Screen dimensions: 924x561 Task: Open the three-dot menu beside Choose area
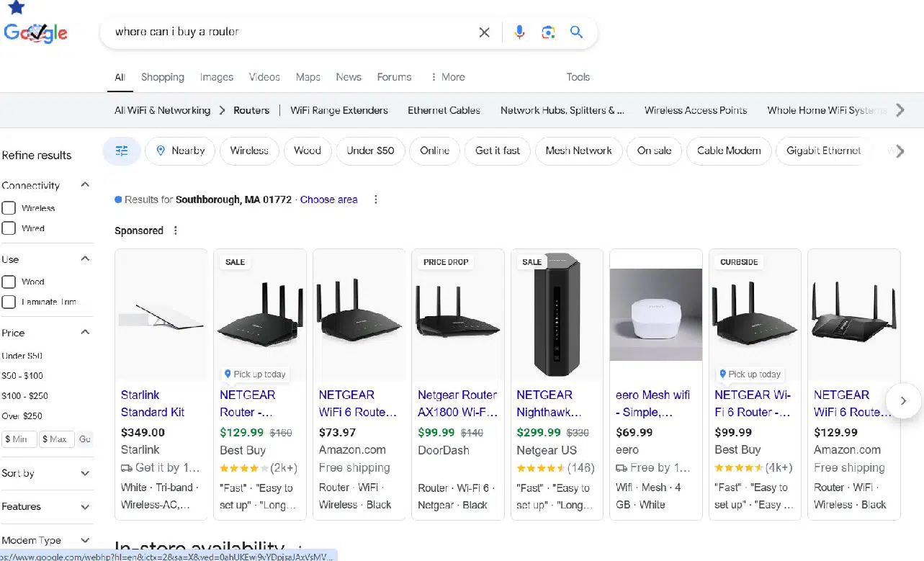point(375,199)
